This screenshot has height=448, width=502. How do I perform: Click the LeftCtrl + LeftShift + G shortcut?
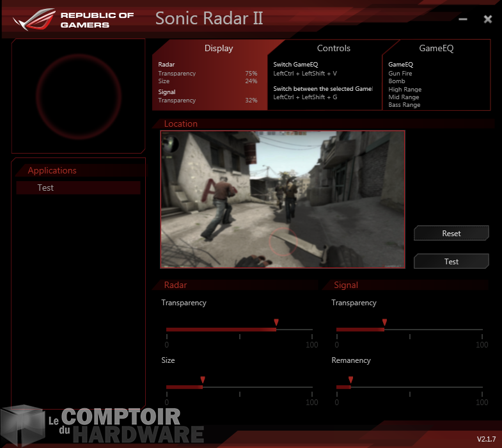pos(305,97)
